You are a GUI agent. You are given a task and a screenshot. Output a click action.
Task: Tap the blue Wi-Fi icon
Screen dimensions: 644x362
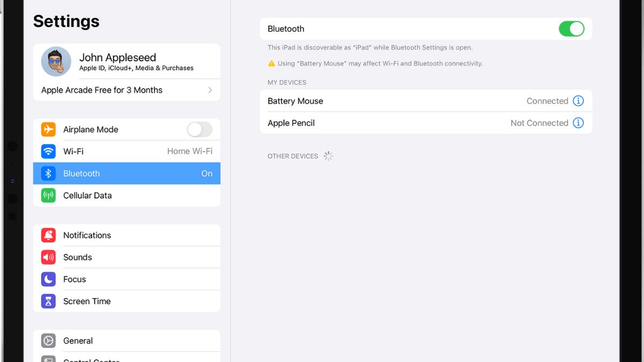coord(48,151)
